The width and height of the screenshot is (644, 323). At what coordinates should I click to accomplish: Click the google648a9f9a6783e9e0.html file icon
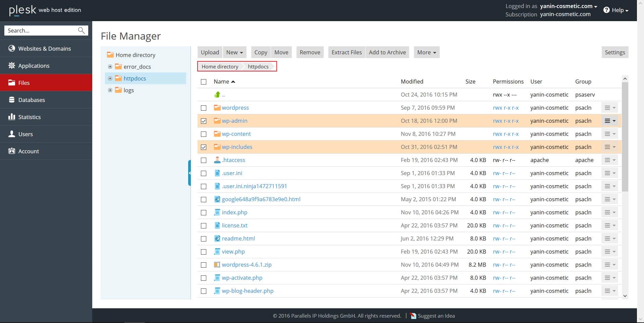tap(217, 199)
